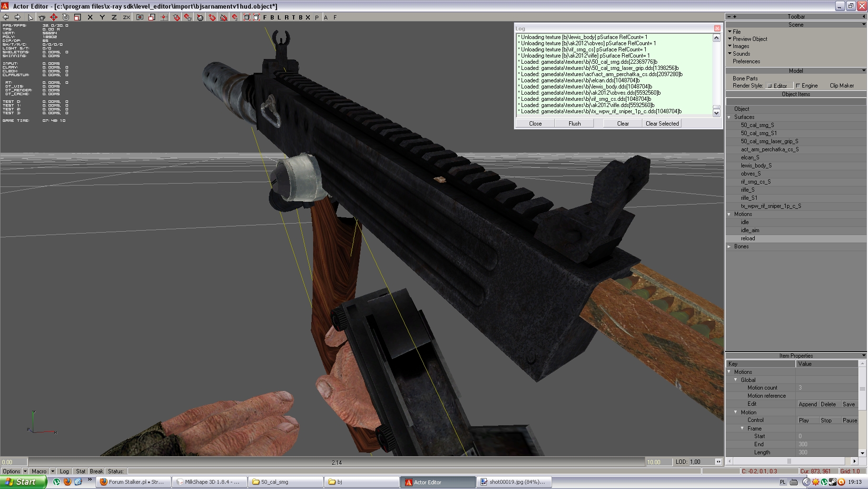Open Preferences in the Scene panel
The height and width of the screenshot is (489, 868).
click(746, 61)
